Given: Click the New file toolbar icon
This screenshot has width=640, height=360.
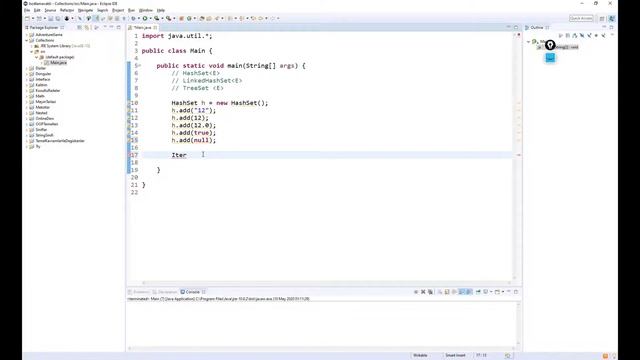Looking at the screenshot, I should click(x=27, y=18).
